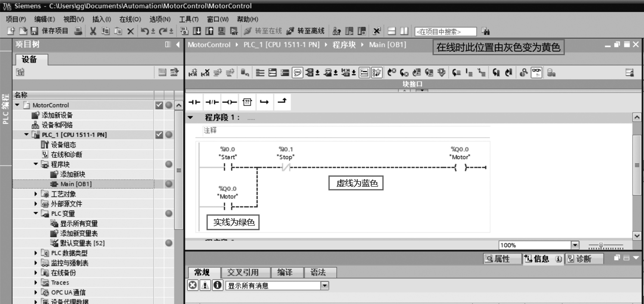Toggle the warnings filter icon
Viewport: 644px width, 304px height.
pos(205,286)
